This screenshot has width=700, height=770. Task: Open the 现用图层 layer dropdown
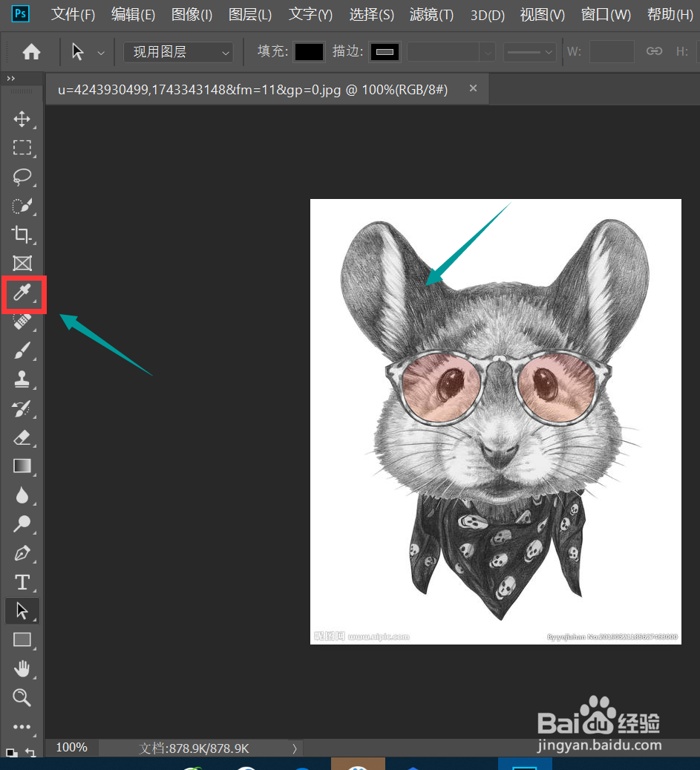click(178, 52)
